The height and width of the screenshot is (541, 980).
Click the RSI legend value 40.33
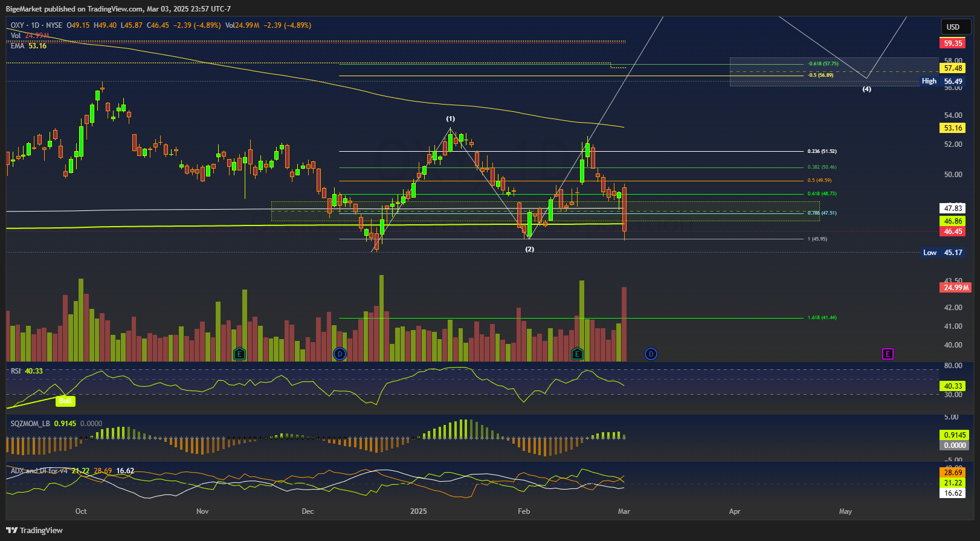tap(34, 371)
